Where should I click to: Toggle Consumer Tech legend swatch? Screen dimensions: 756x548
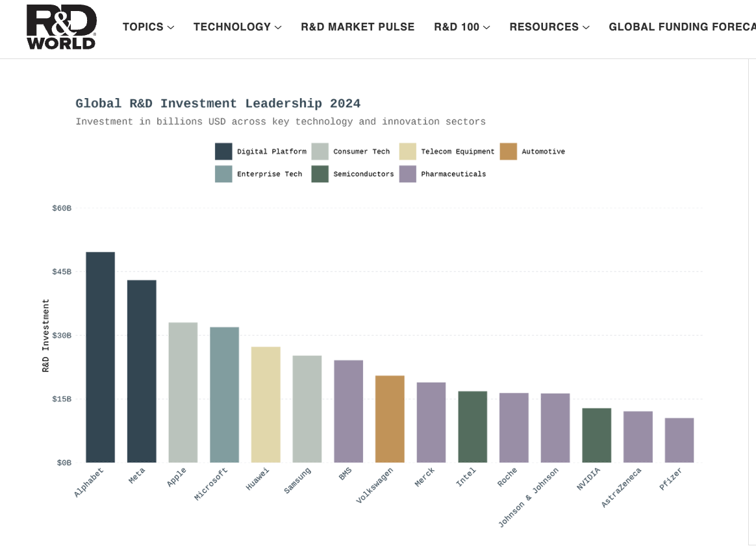pos(320,151)
